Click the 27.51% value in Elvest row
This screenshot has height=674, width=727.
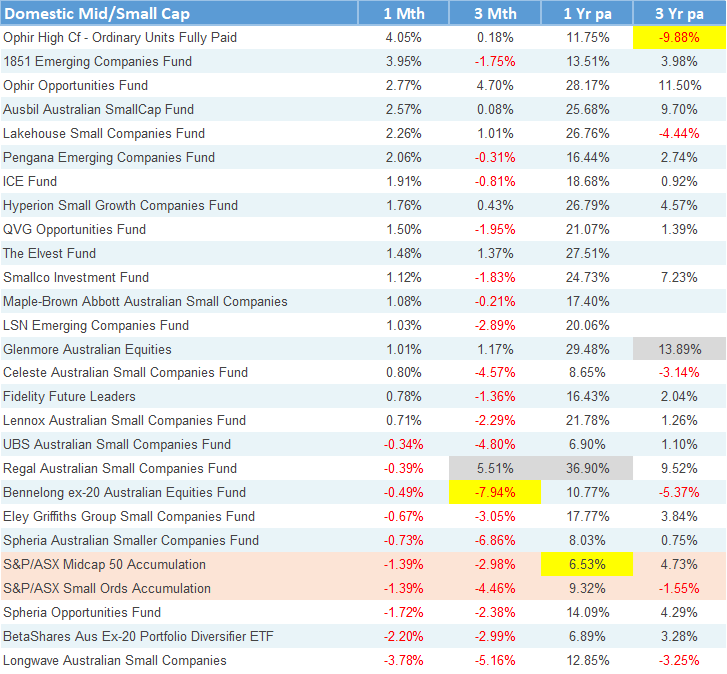click(587, 254)
